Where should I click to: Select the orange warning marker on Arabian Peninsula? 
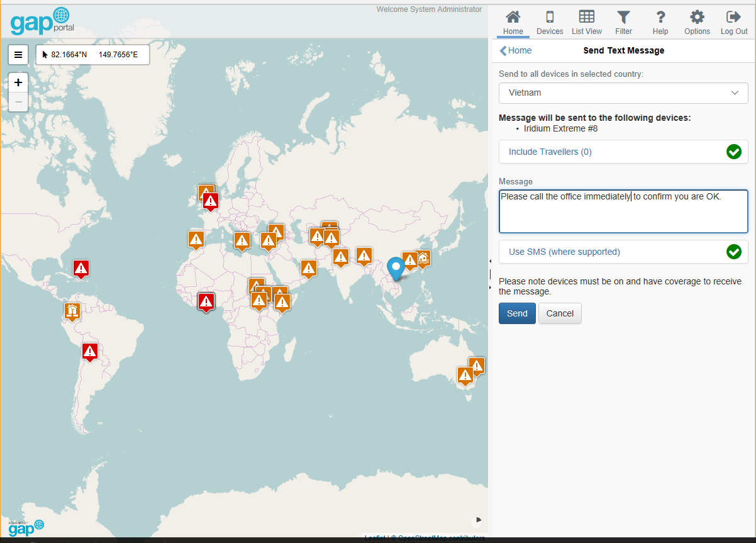pos(309,269)
